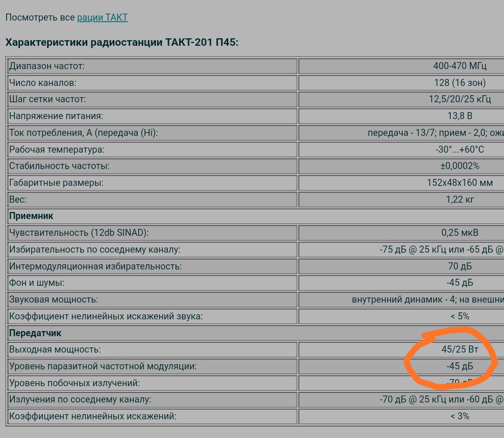
Task: Click the '±0,0002%' frequency stability value
Action: [460, 166]
